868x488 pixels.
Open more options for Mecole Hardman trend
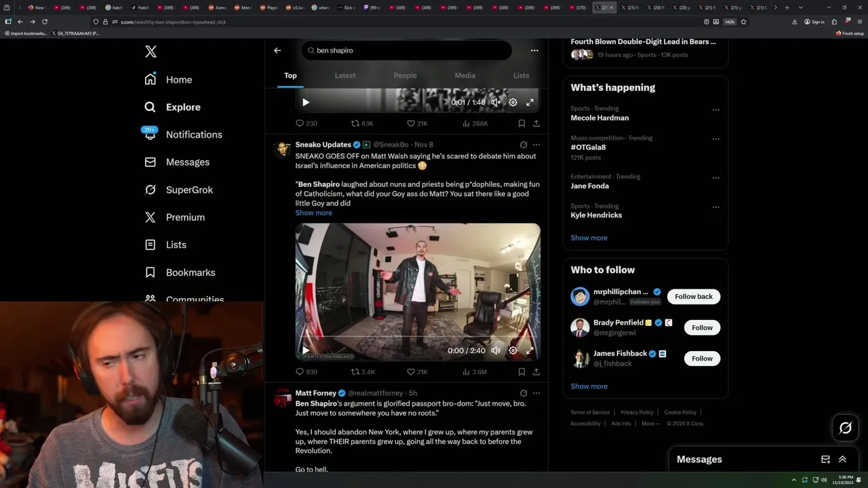click(x=716, y=109)
